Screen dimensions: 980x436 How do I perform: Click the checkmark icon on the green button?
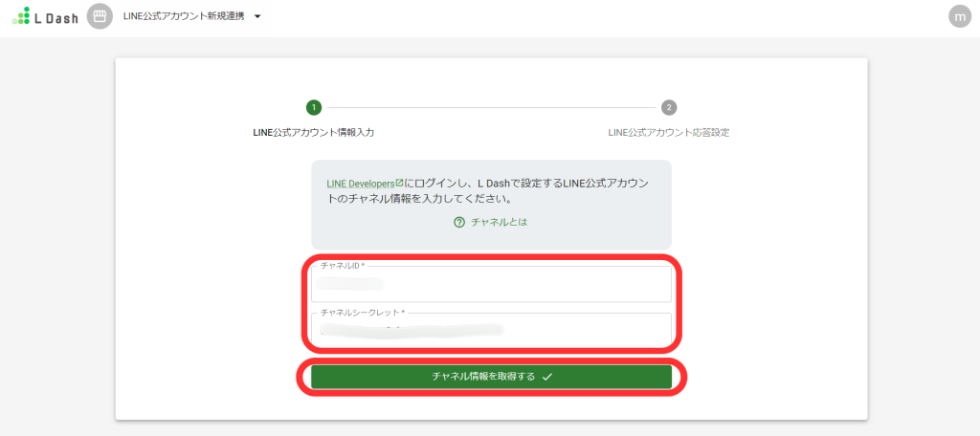click(x=547, y=377)
